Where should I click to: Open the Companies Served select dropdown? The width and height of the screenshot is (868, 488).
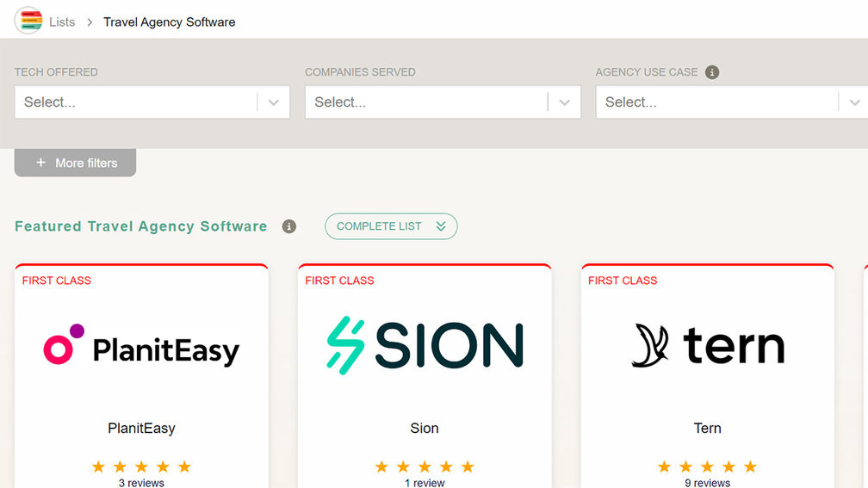443,102
